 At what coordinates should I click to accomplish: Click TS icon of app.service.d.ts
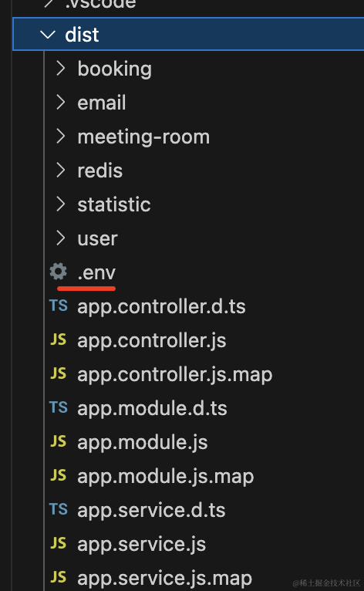click(59, 509)
